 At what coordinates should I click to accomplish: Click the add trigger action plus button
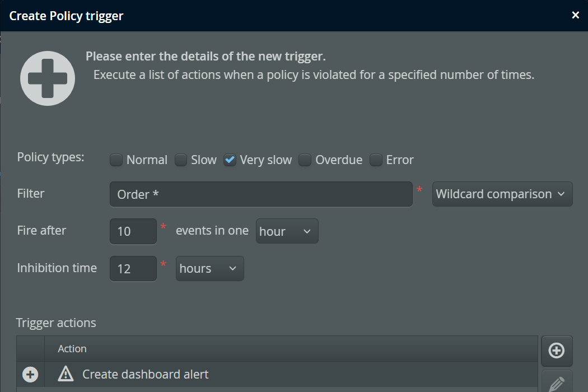[x=556, y=351]
